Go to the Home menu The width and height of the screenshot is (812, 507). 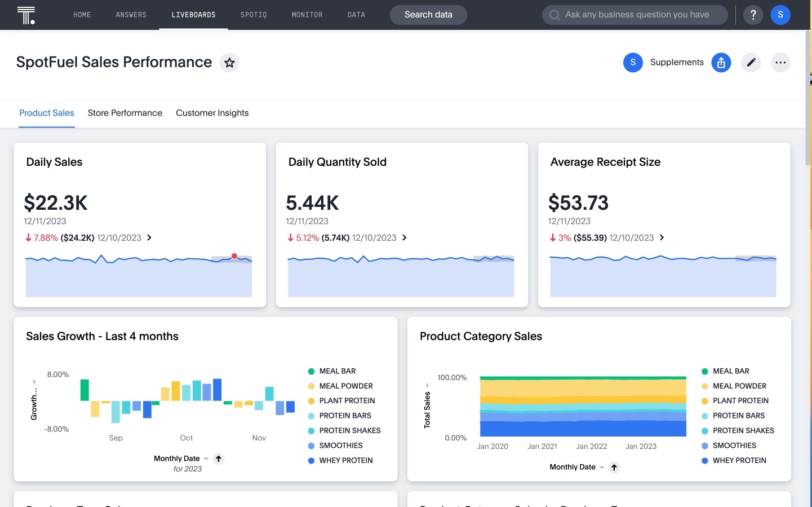pos(82,15)
